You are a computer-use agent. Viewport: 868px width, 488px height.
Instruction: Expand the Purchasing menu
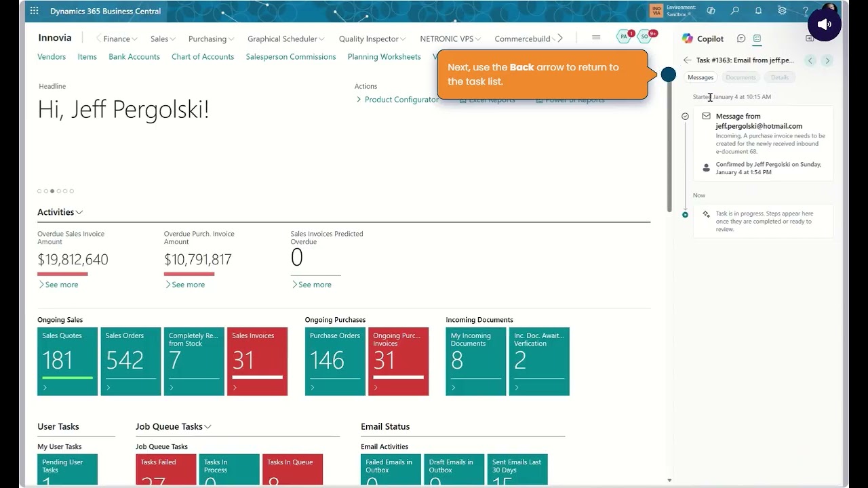(212, 39)
